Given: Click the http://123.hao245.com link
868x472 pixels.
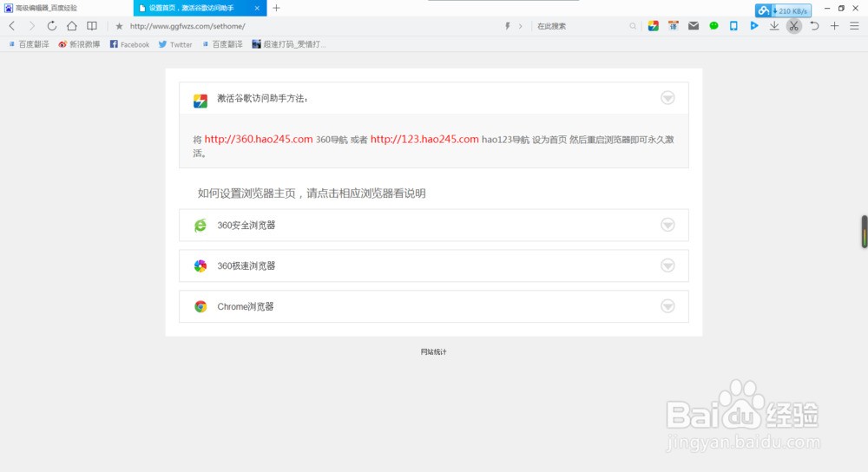Looking at the screenshot, I should pyautogui.click(x=424, y=140).
